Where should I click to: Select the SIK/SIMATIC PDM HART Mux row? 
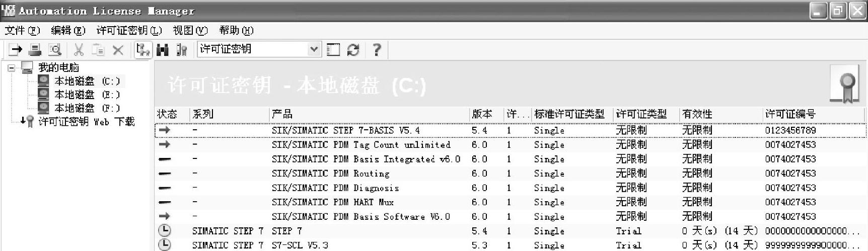pyautogui.click(x=510, y=202)
